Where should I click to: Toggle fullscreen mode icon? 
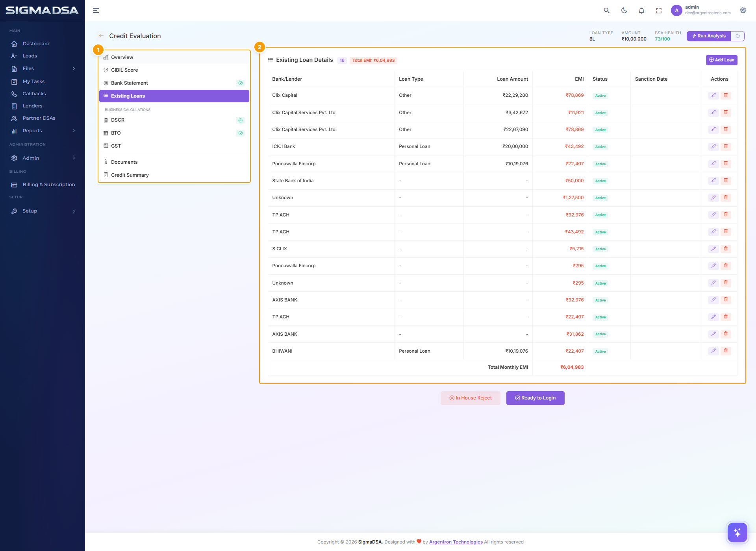(659, 11)
